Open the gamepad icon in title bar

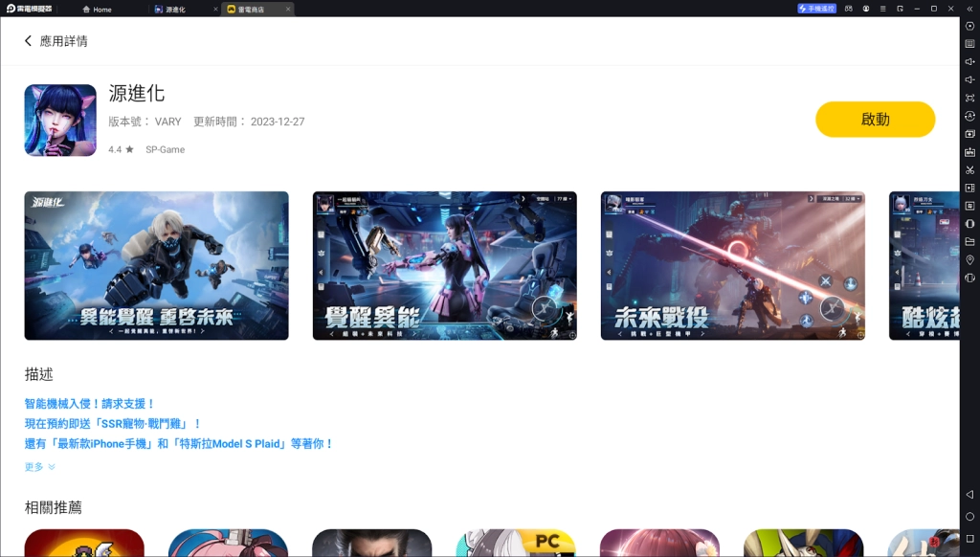848,9
